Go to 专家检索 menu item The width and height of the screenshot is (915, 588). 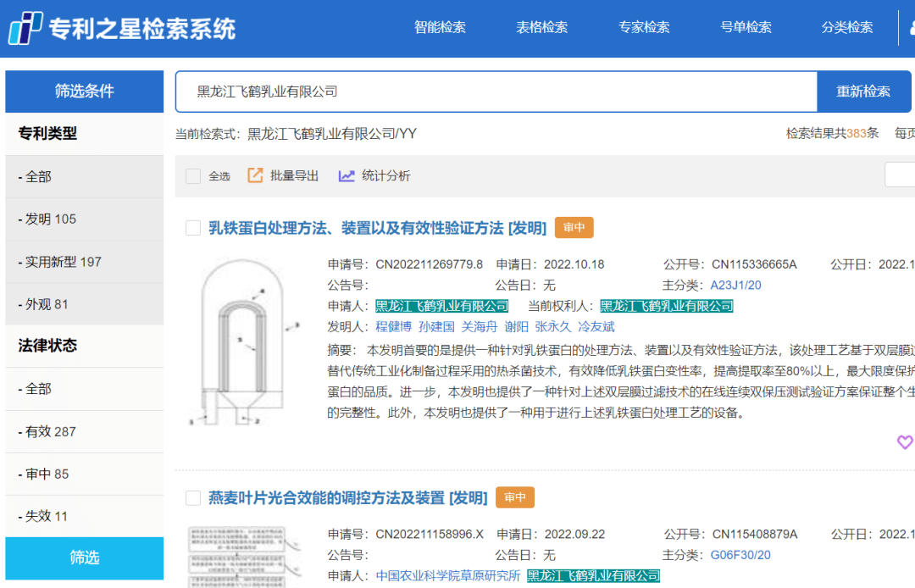coord(644,27)
